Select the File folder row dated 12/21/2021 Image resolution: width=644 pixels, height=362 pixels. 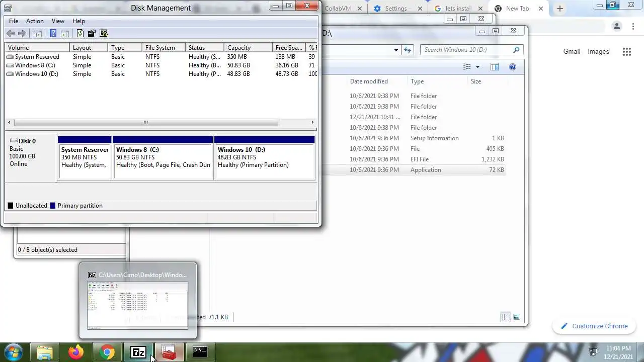414,117
